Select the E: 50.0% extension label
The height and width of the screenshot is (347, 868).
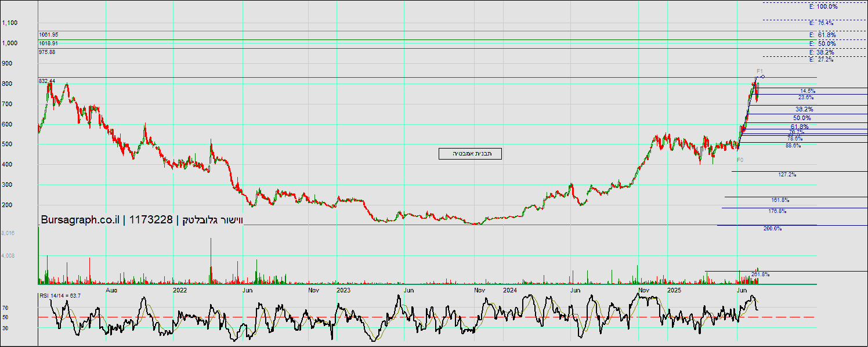click(x=822, y=44)
